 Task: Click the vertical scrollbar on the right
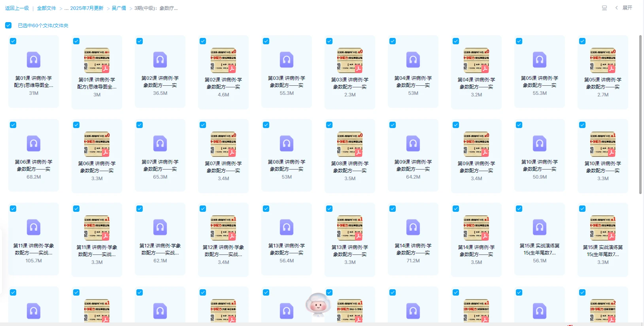pyautogui.click(x=640, y=115)
